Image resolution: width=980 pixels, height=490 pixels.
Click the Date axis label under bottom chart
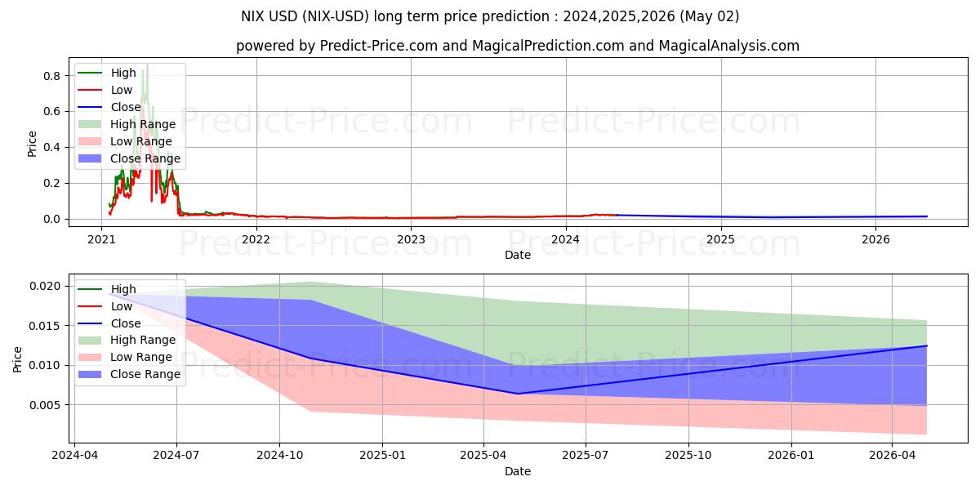[518, 471]
